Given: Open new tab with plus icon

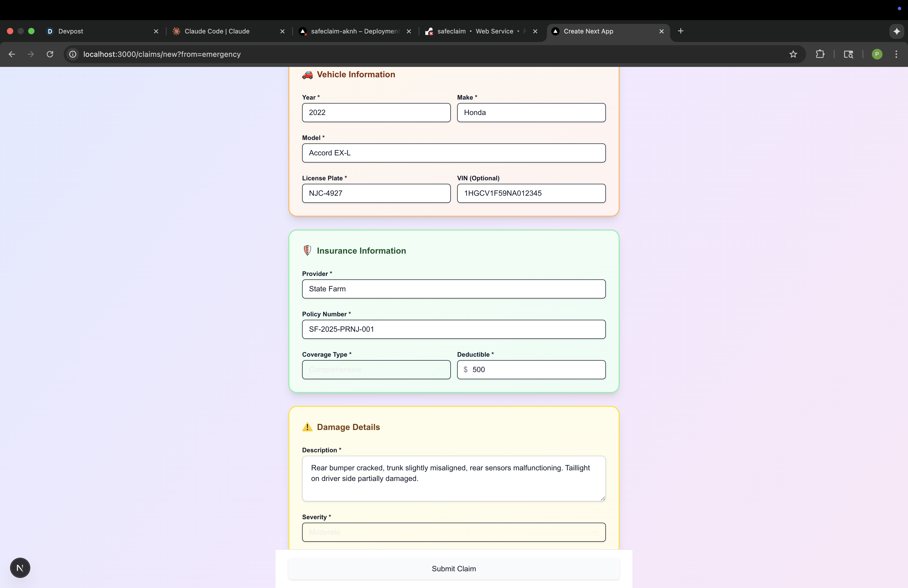Looking at the screenshot, I should coord(681,31).
